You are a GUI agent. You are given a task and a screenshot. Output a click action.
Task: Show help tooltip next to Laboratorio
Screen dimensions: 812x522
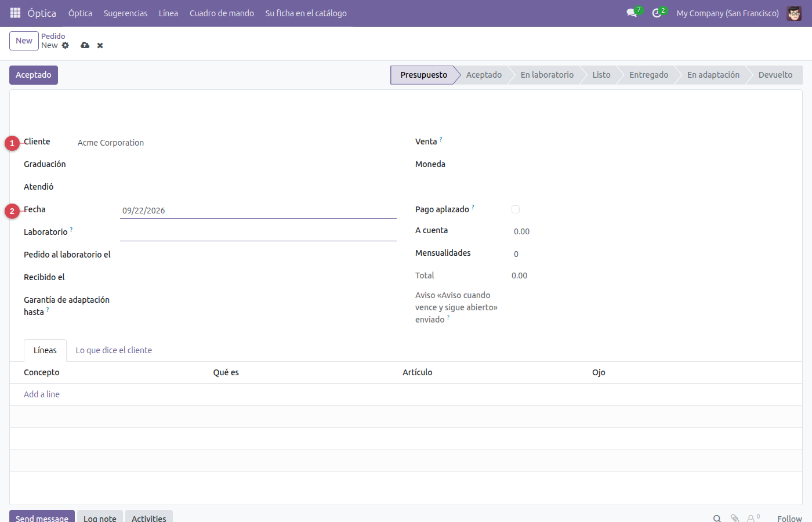71,230
